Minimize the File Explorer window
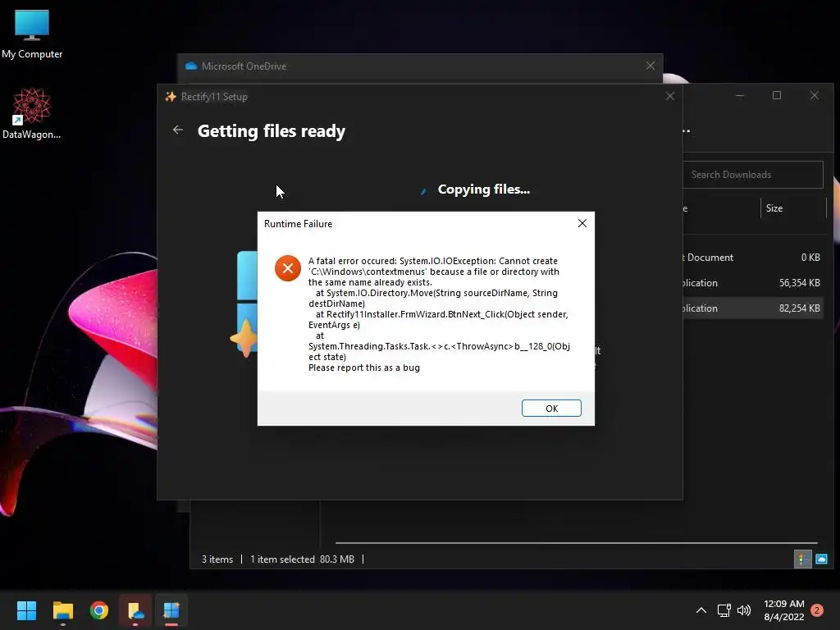Screen dimensions: 840x630 tap(739, 95)
